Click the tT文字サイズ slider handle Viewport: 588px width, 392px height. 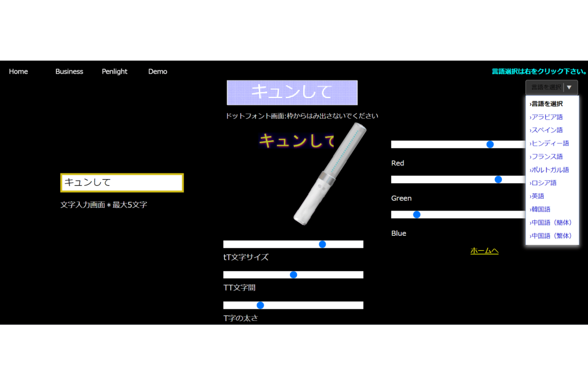pyautogui.click(x=322, y=245)
